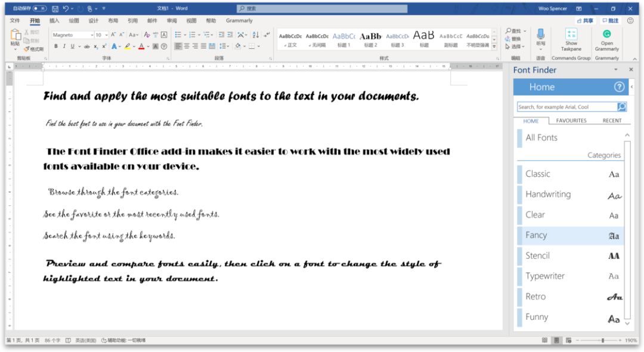Click the Comments (批注) button
Image resolution: width=644 pixels, height=352 pixels.
click(611, 20)
